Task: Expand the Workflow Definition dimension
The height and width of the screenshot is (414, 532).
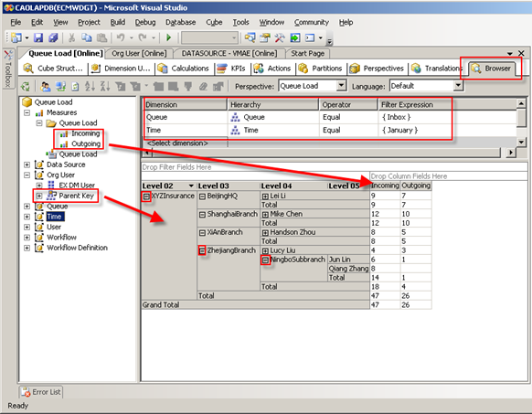Action: coord(27,248)
